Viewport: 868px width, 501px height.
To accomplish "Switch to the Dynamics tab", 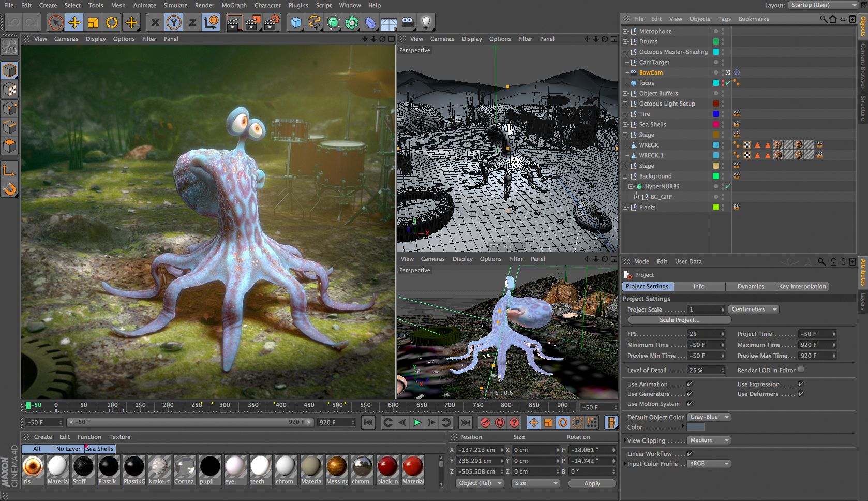I will point(750,286).
